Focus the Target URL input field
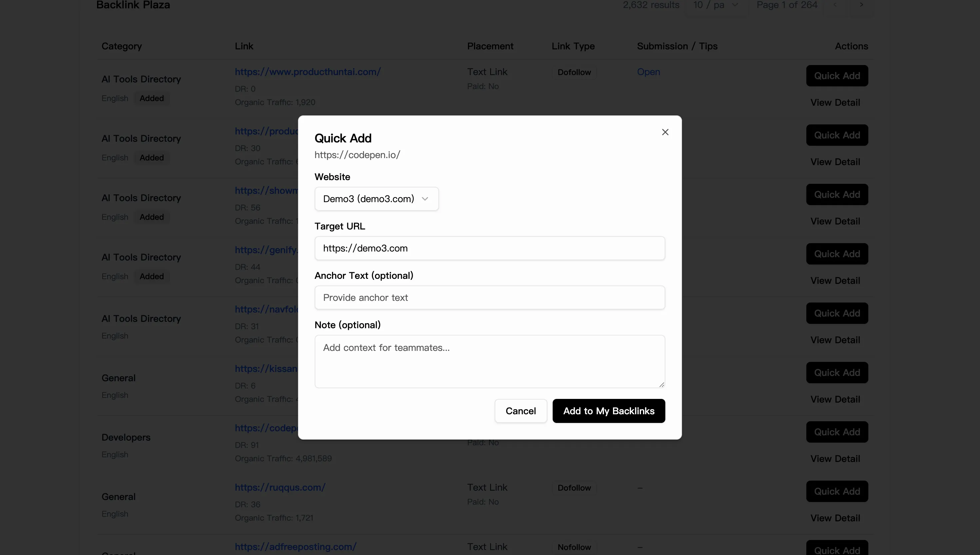This screenshot has height=555, width=980. 489,248
